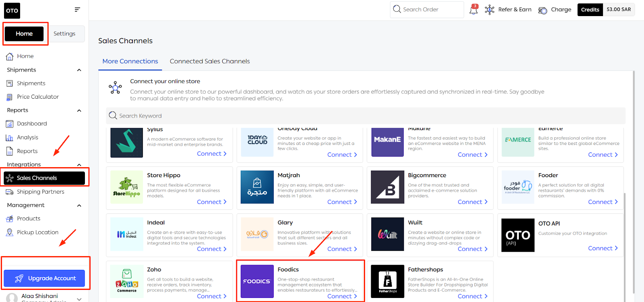Screen dimensions: 644x302
Task: Click the Refer & Earn icon
Action: pos(489,10)
